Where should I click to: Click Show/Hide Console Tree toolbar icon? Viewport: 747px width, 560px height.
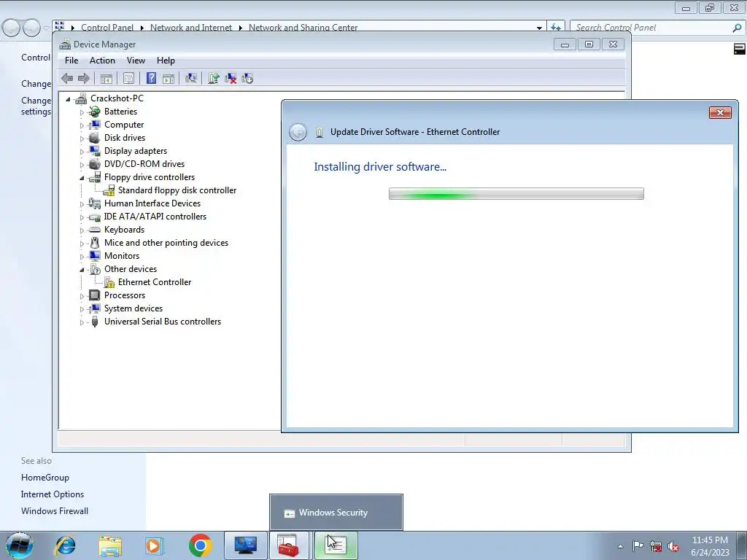point(107,78)
